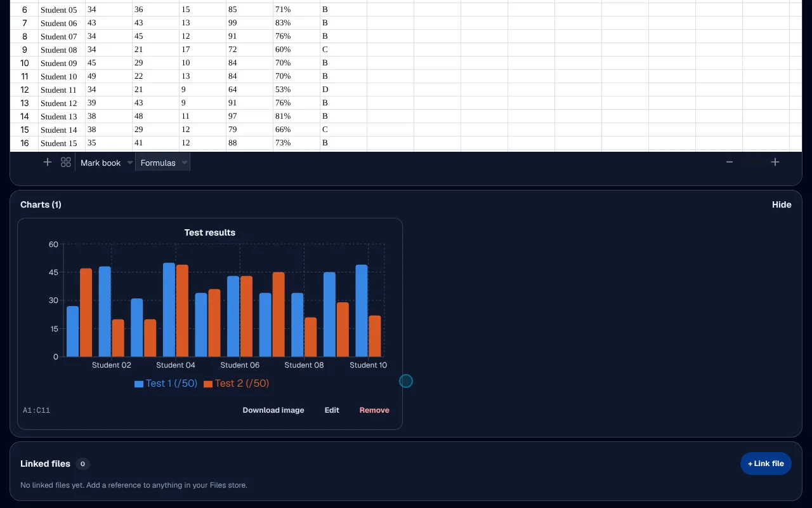Select row header 16
The height and width of the screenshot is (508, 812).
pyautogui.click(x=24, y=143)
